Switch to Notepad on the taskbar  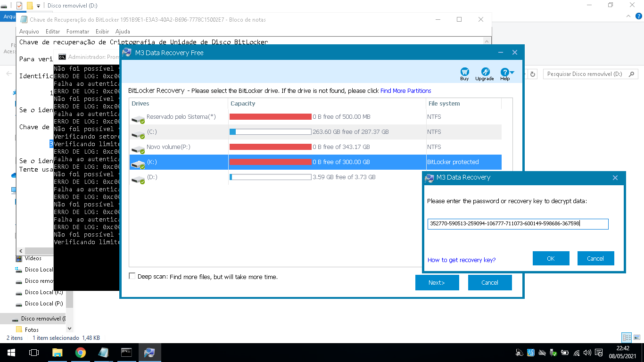(x=103, y=353)
